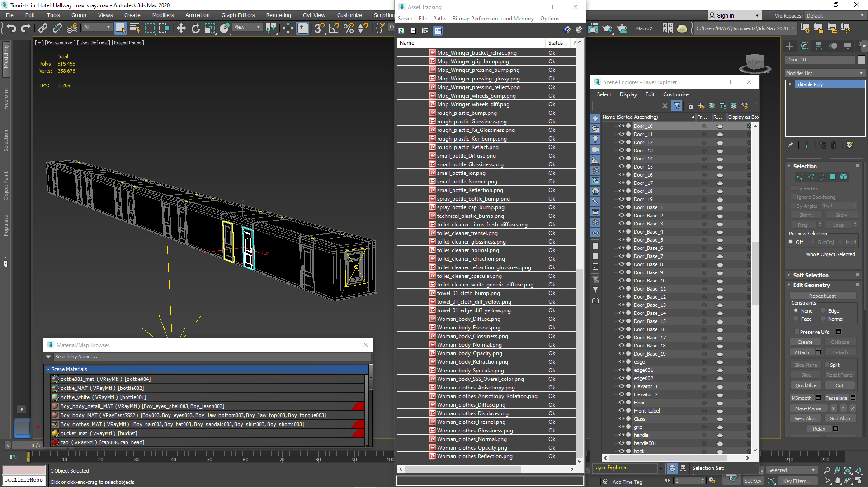Select the Select and Link tool
868x488 pixels.
tap(43, 28)
